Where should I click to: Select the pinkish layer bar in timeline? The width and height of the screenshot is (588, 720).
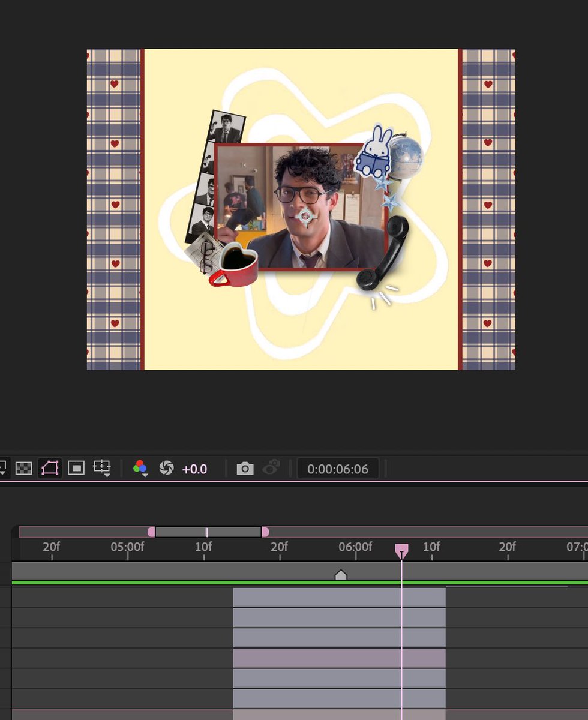340,658
